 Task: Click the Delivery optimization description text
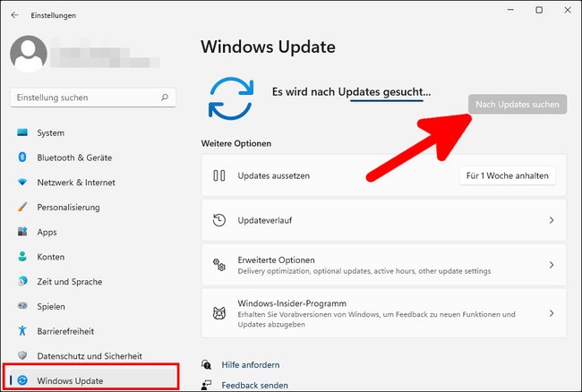coord(364,271)
